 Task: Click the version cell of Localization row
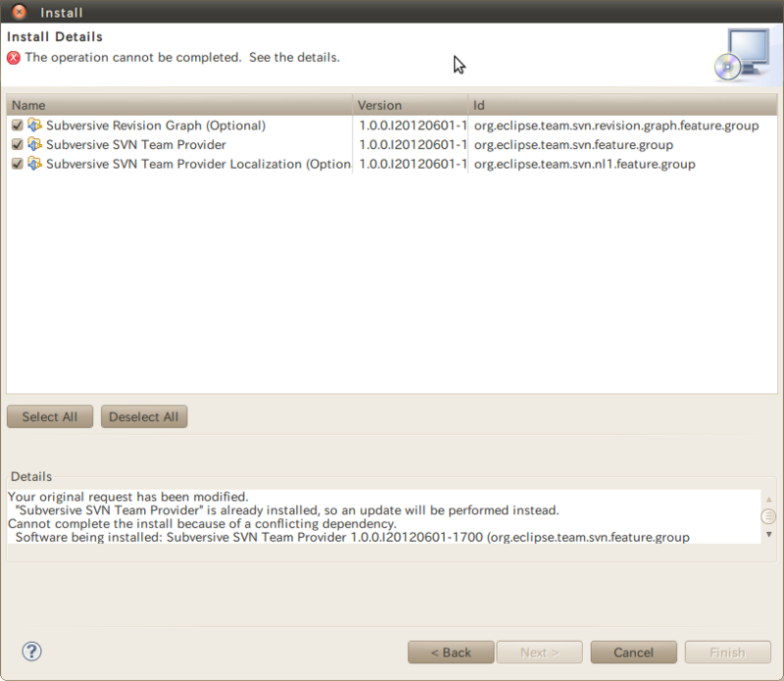click(413, 164)
